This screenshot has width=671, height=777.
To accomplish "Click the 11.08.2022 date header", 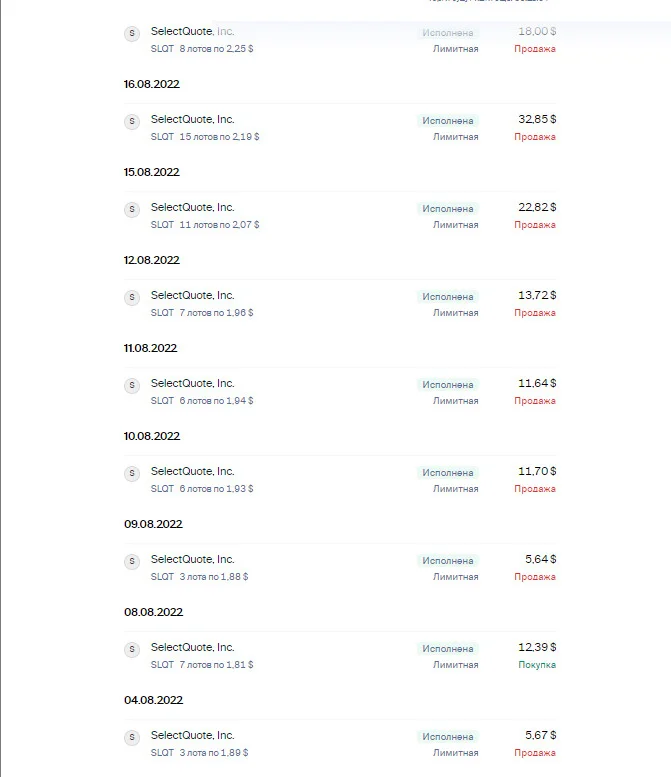I will click(150, 348).
